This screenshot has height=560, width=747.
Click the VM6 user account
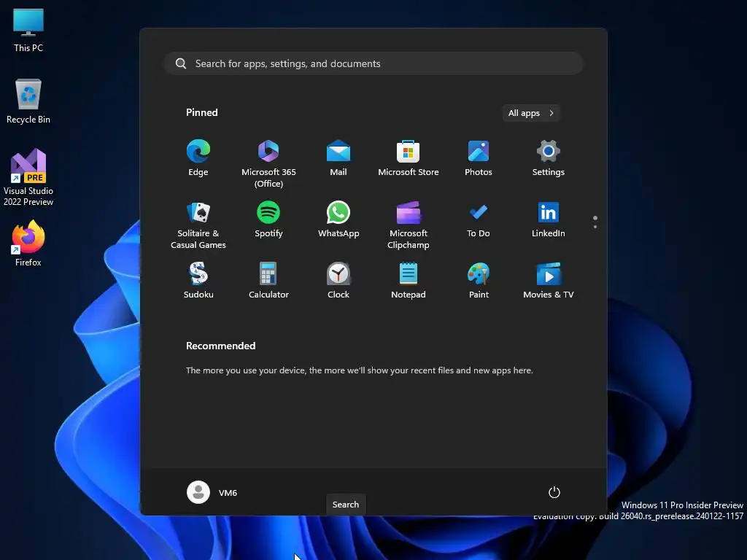click(212, 492)
